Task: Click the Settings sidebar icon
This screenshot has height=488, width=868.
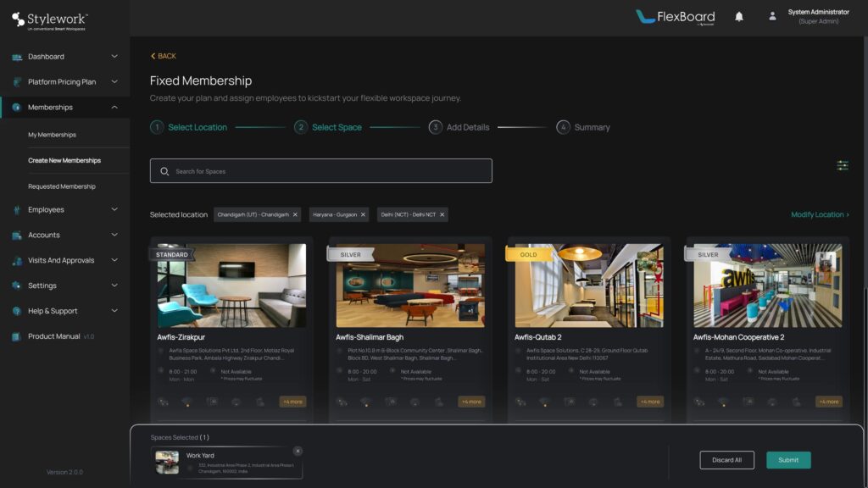Action: 17,286
